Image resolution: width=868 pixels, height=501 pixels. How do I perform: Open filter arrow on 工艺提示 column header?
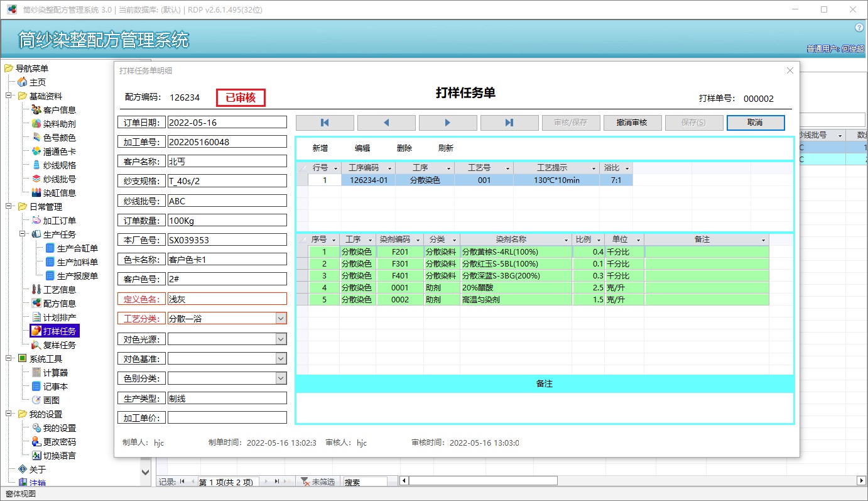point(594,168)
